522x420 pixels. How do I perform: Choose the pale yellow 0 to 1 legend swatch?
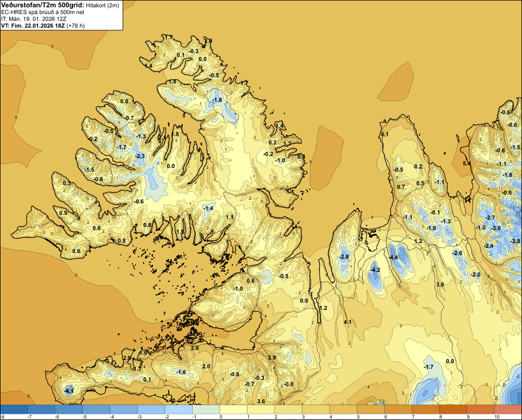pos(234,409)
